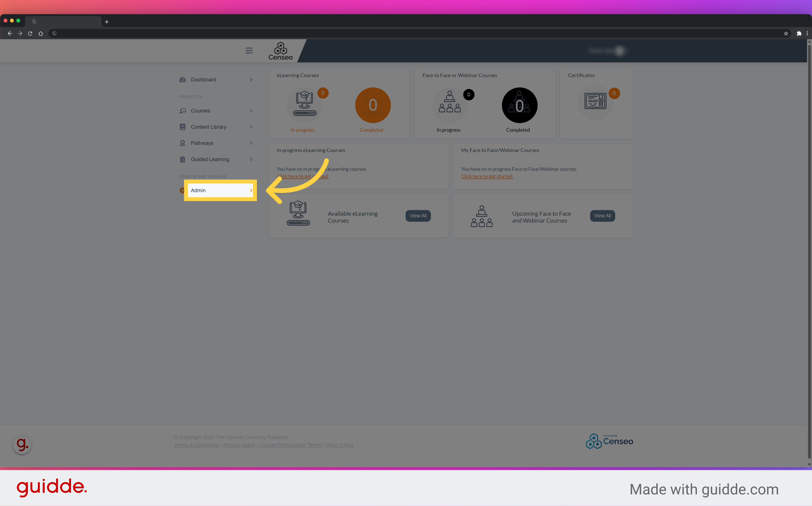Click the Courses icon in sidebar
Image resolution: width=812 pixels, height=506 pixels.
pyautogui.click(x=182, y=110)
